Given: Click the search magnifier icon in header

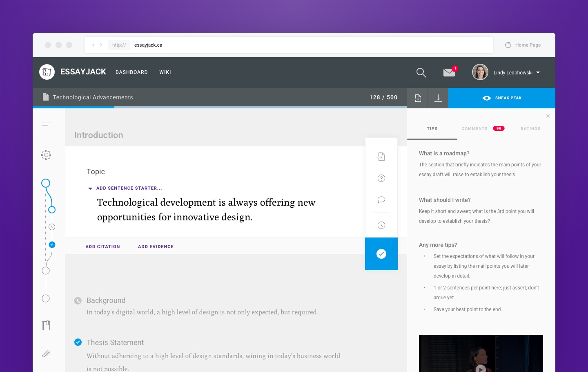Looking at the screenshot, I should 421,73.
